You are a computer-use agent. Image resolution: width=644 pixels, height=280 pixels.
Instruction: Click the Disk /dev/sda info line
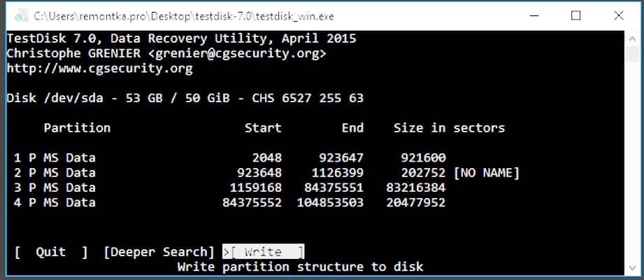click(x=185, y=98)
